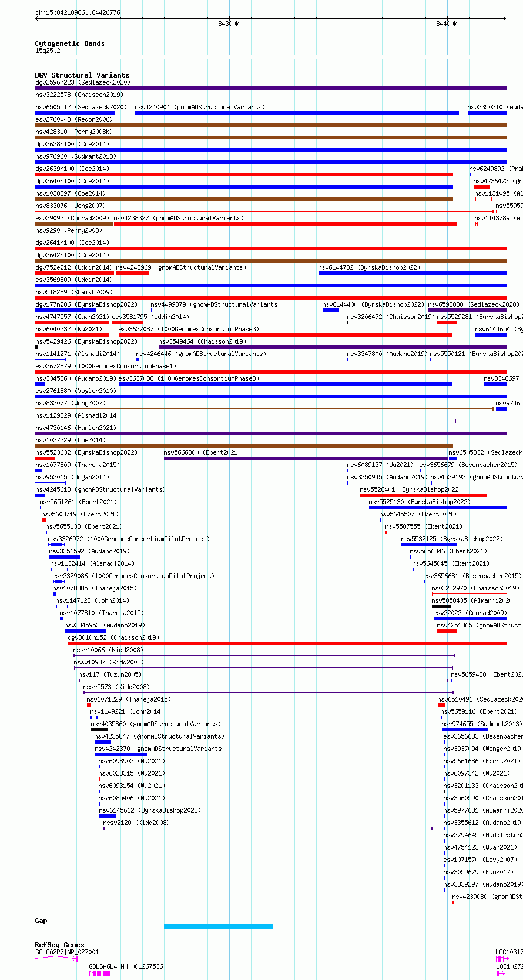
Task: Click GOLGA6L4|NM_001267536 gene label
Action: [126, 967]
